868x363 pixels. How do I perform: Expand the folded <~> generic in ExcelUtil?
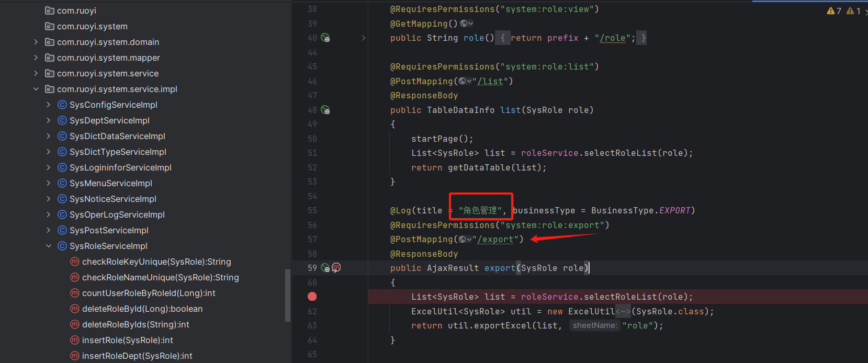click(x=623, y=312)
